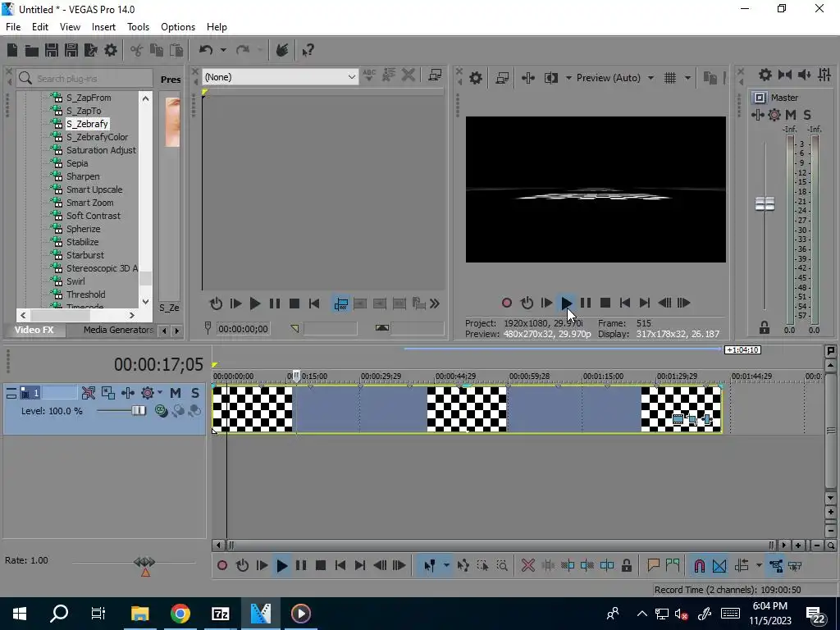Solo video track 1 with S button
The height and width of the screenshot is (630, 840).
195,393
